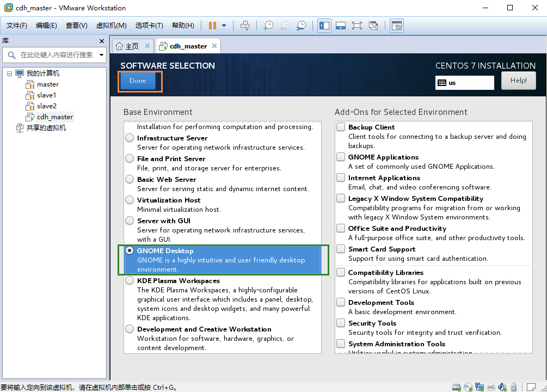Click the unity mode toolbar icon

point(373,26)
